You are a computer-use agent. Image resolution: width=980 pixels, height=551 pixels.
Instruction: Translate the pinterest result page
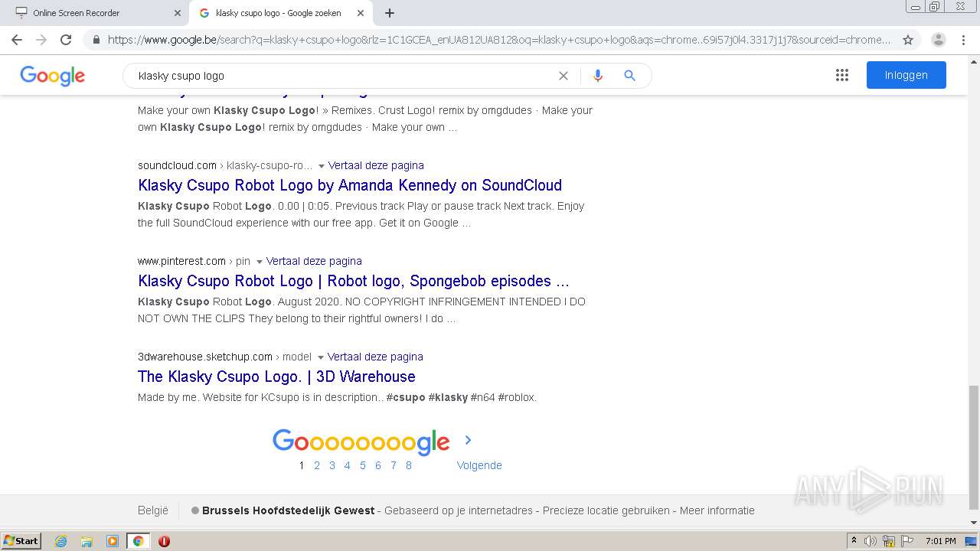314,261
